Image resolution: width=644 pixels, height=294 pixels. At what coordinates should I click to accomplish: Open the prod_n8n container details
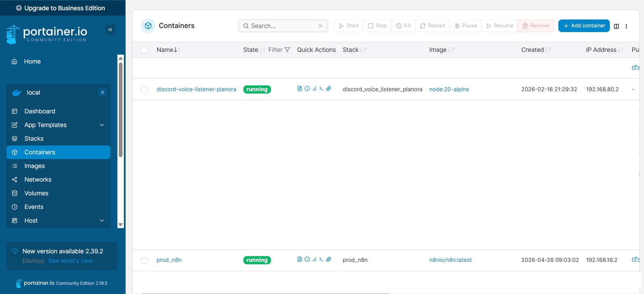click(x=169, y=260)
